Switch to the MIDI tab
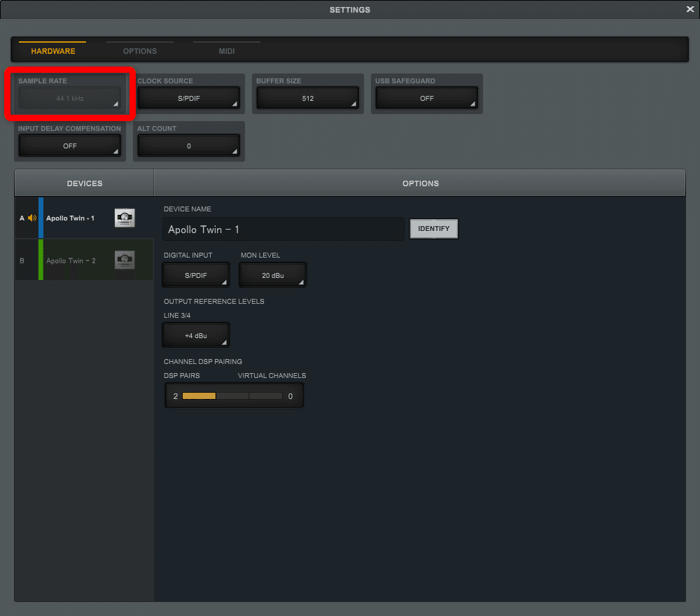This screenshot has width=700, height=616. (227, 51)
